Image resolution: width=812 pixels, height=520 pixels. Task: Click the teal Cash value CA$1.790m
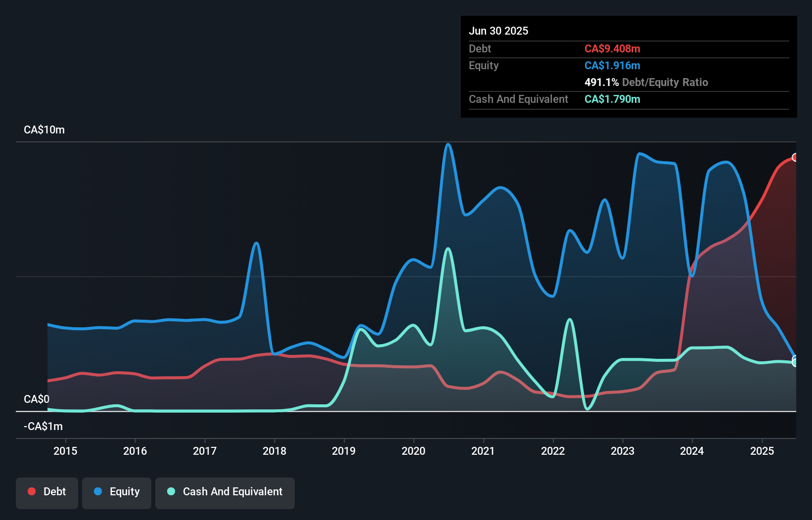(612, 99)
